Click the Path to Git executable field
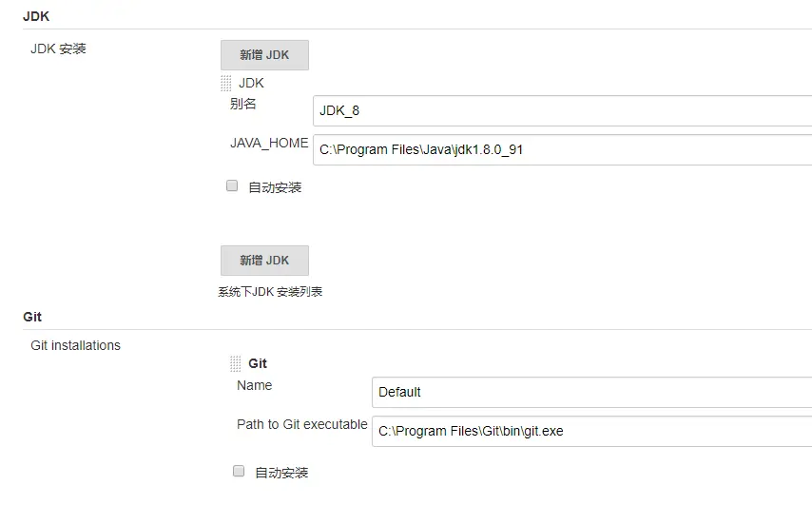 590,431
